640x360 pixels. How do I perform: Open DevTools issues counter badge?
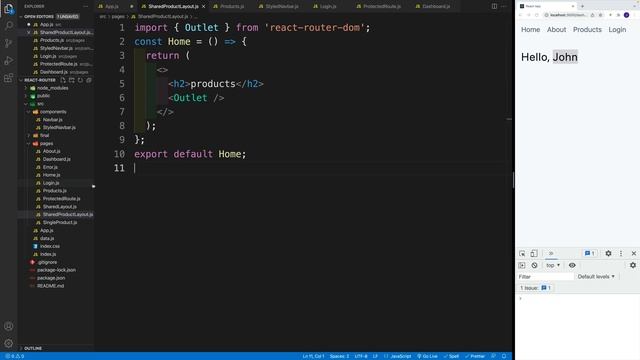pos(589,253)
